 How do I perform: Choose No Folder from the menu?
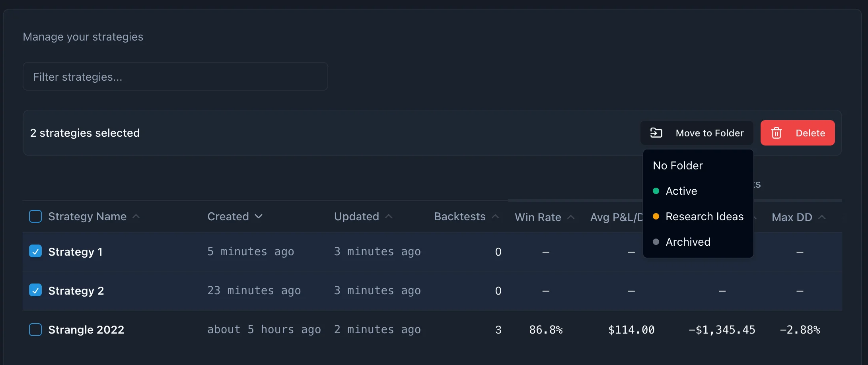coord(678,166)
